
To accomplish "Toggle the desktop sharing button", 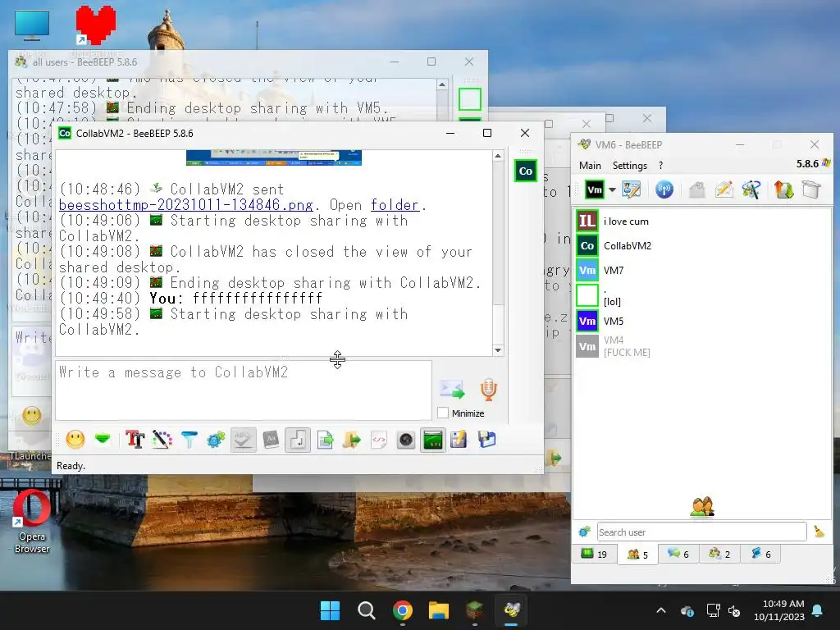I will click(432, 440).
